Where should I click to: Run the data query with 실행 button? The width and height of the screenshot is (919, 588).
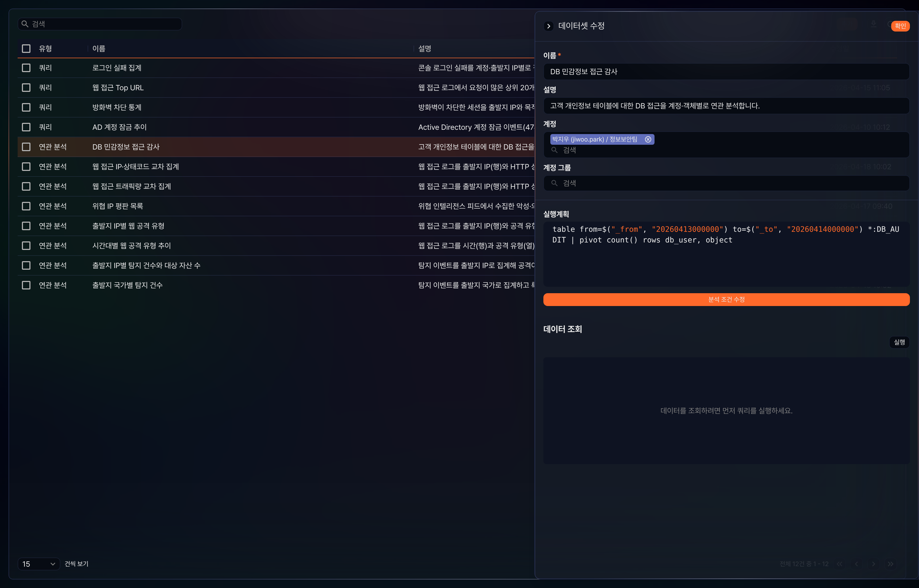pyautogui.click(x=899, y=342)
